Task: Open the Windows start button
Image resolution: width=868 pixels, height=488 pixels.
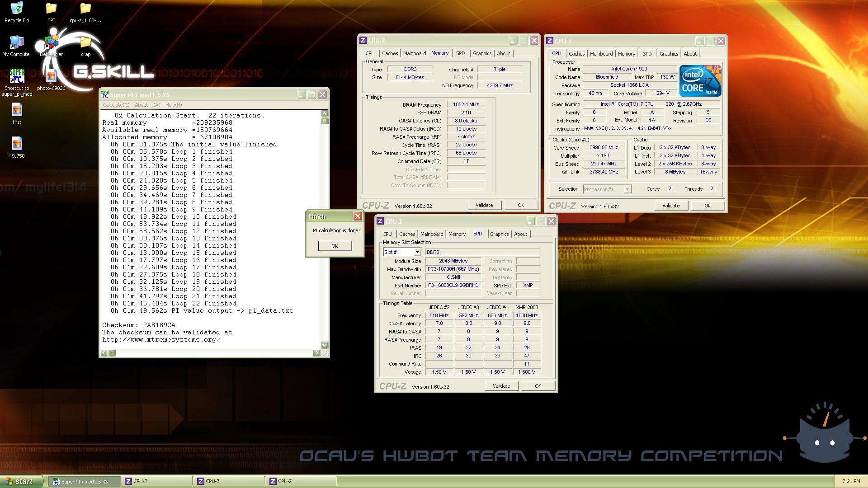Action: coord(22,481)
